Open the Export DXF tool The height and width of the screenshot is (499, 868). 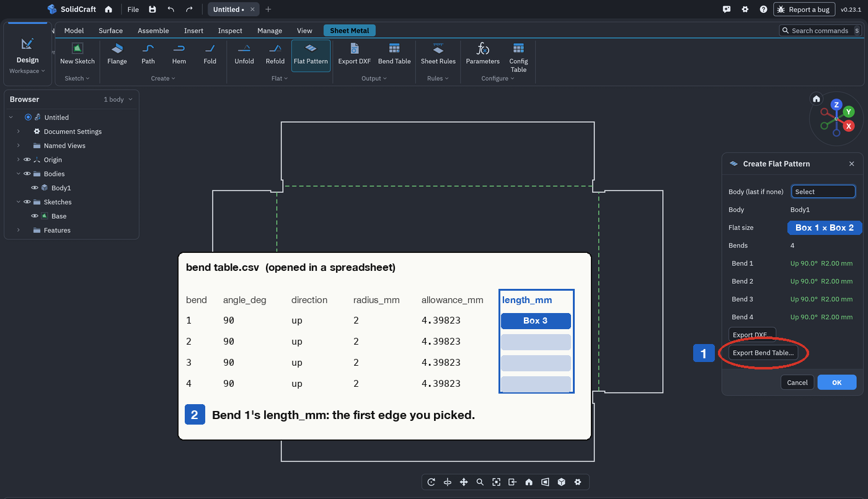[354, 55]
